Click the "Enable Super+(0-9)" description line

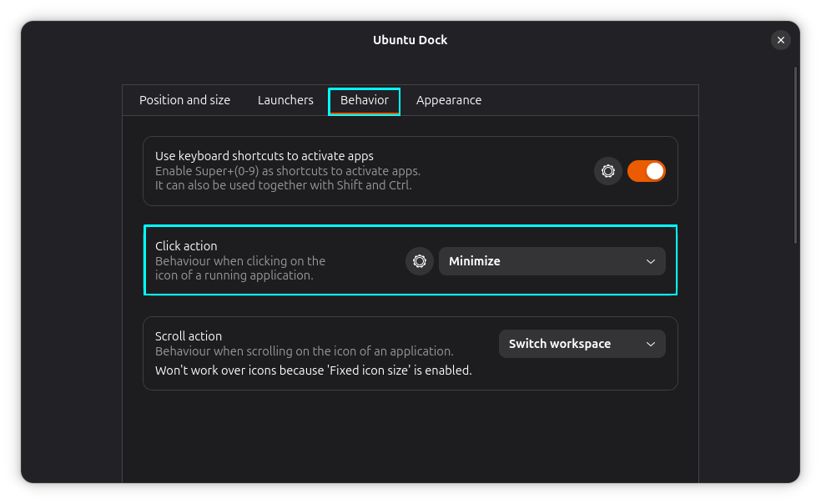[288, 171]
